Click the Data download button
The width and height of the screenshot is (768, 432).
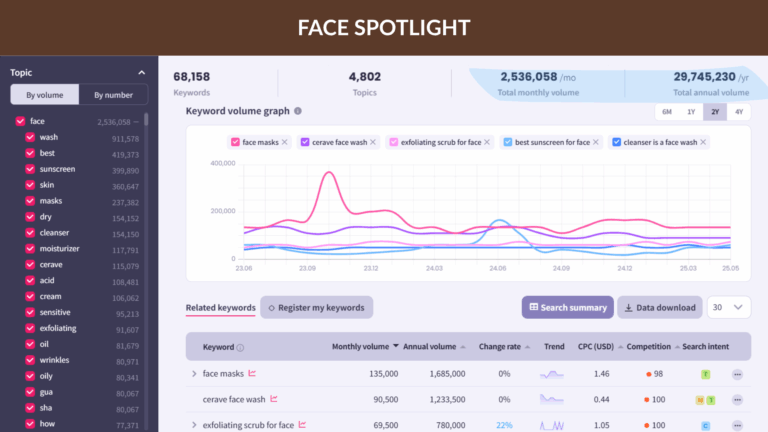tap(660, 307)
